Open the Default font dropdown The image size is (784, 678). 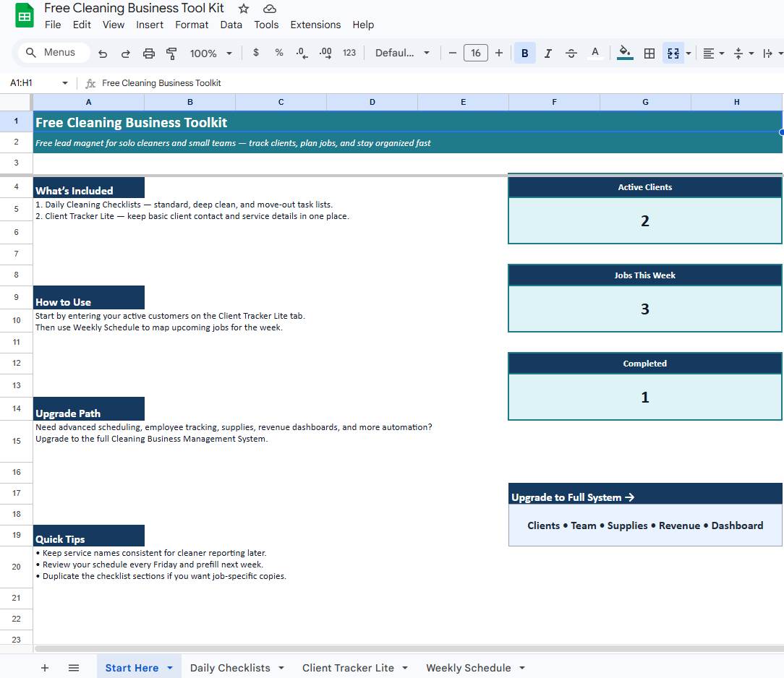click(402, 53)
